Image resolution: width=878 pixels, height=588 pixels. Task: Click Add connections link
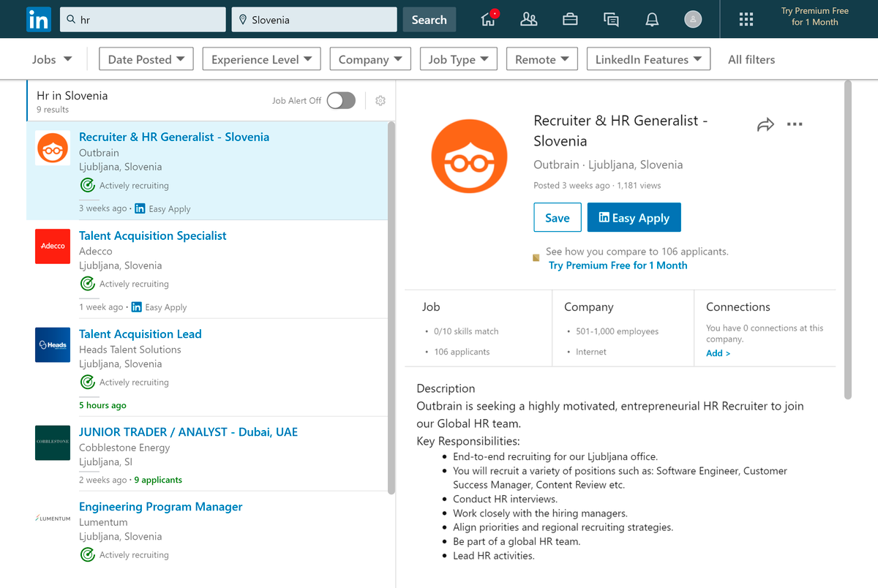718,353
